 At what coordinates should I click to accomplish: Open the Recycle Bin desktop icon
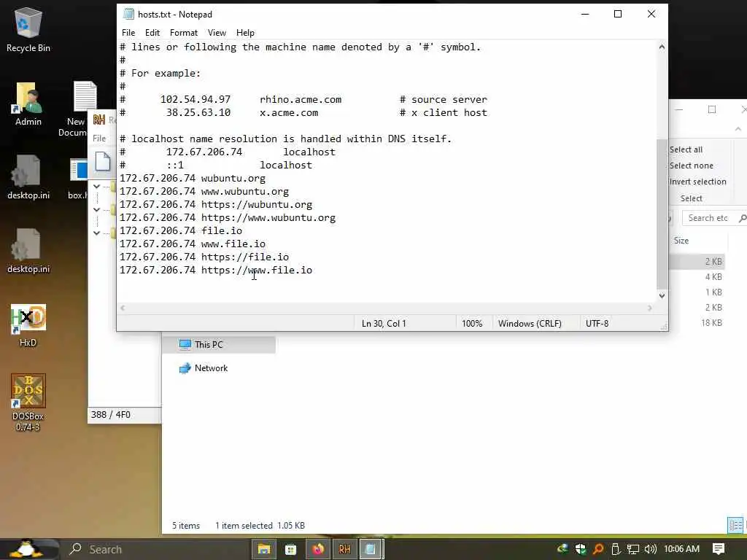[28, 29]
